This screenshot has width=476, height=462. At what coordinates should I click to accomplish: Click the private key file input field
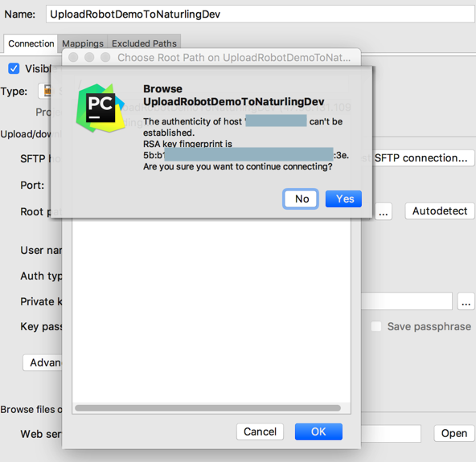pos(407,301)
